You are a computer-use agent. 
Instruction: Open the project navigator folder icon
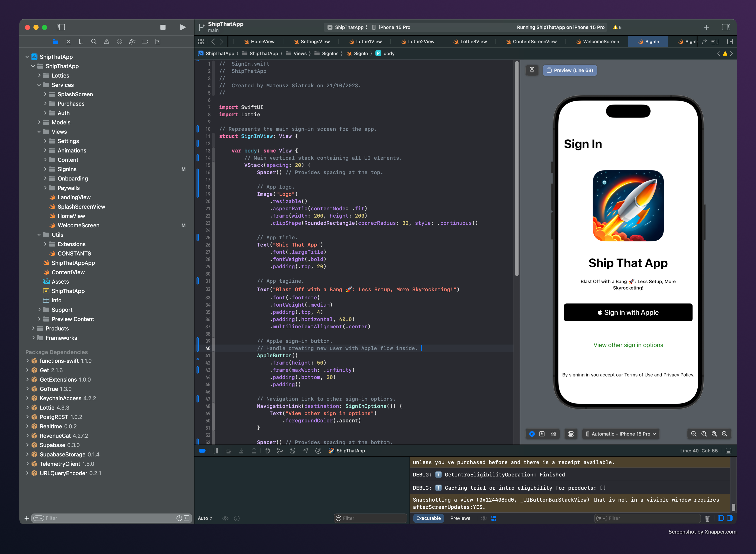click(56, 42)
